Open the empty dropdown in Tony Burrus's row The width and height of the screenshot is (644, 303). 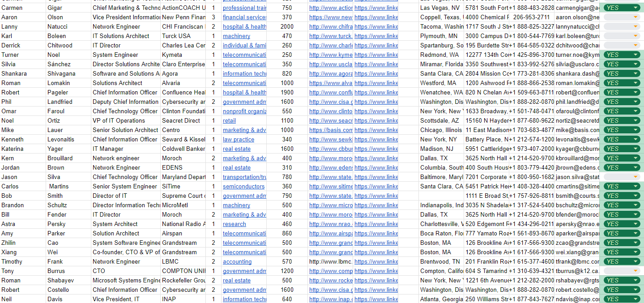(622, 271)
